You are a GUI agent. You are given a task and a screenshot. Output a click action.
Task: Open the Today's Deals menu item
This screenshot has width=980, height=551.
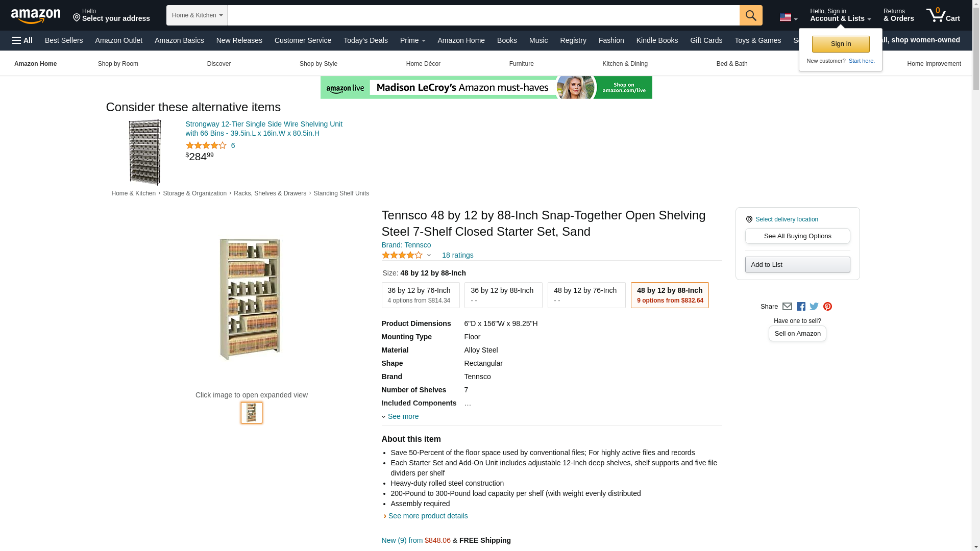365,40
